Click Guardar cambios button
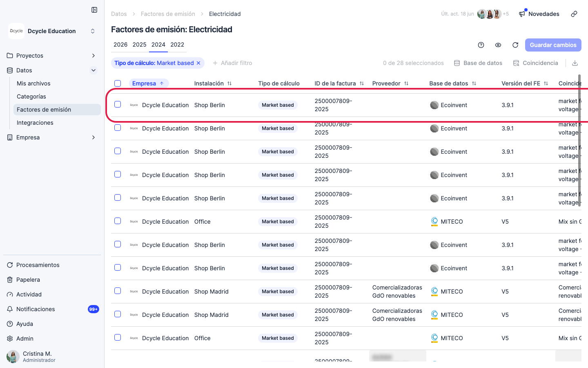The width and height of the screenshot is (588, 368). (x=553, y=45)
